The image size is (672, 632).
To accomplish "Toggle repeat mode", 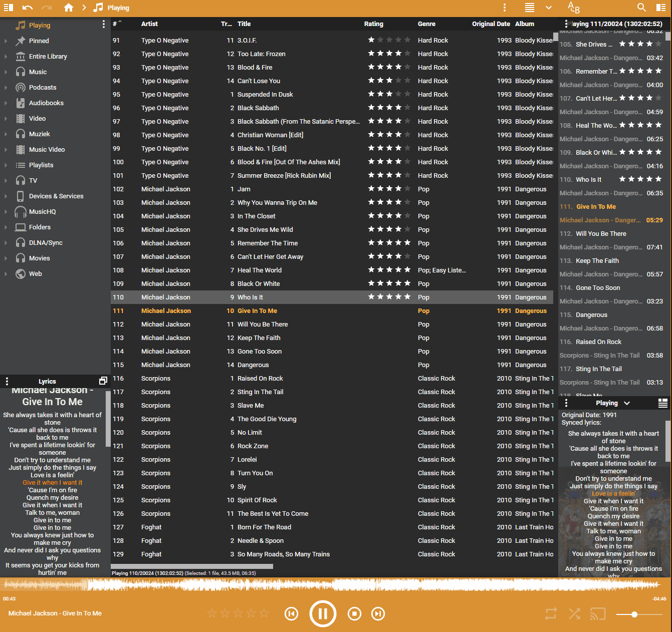I will [x=551, y=614].
